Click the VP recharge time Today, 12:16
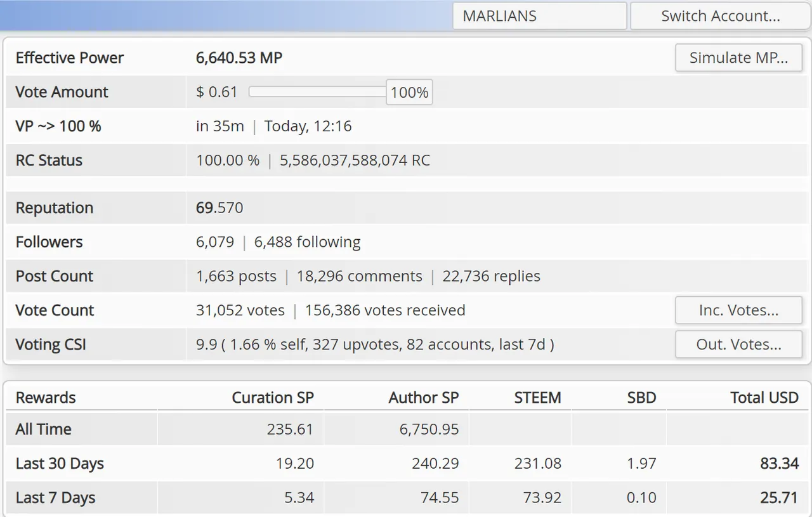 (x=308, y=126)
